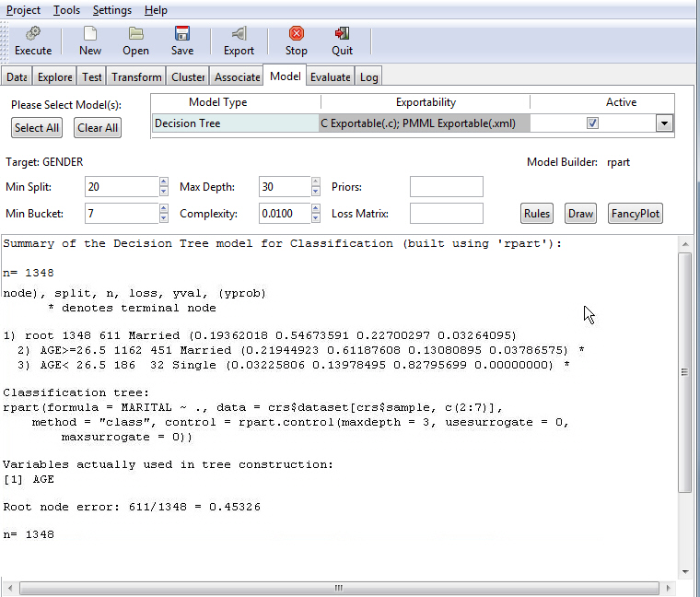This screenshot has height=597, width=700.
Task: Click the vertical scrollbar thumb
Action: point(684,372)
